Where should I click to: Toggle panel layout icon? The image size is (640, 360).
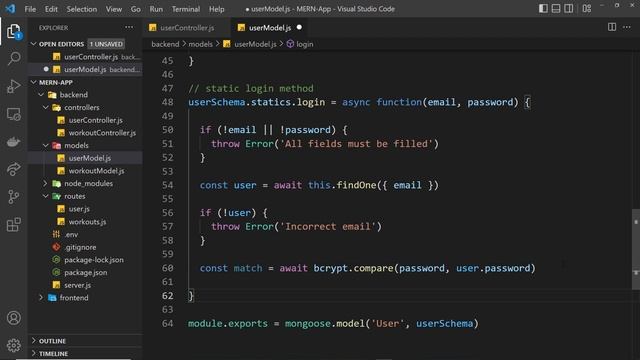556,9
